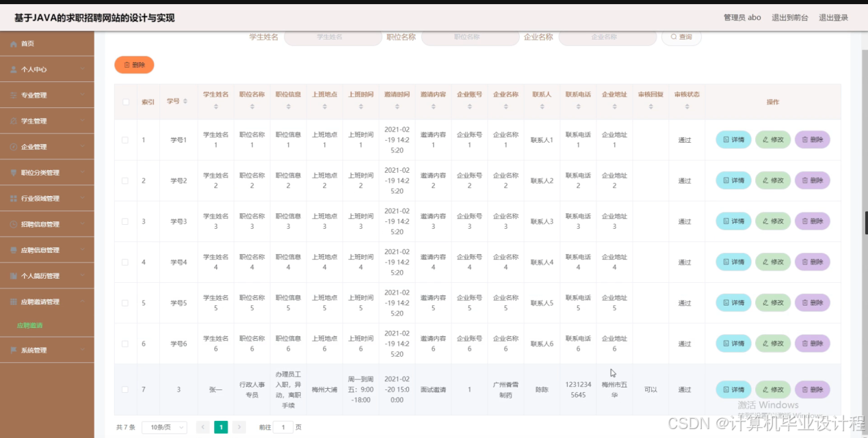Click the 管理员 abo account label
868x438 pixels.
(742, 18)
